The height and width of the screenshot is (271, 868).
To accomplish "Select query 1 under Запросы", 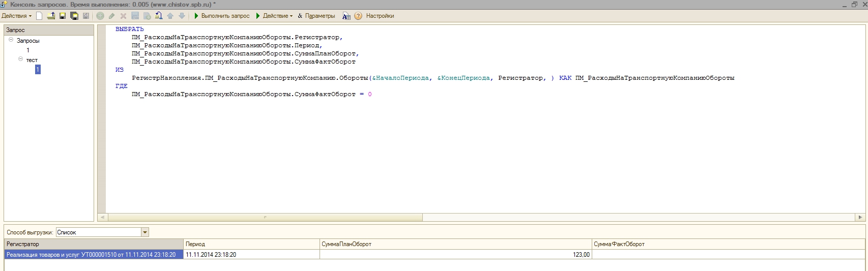I will pos(28,50).
